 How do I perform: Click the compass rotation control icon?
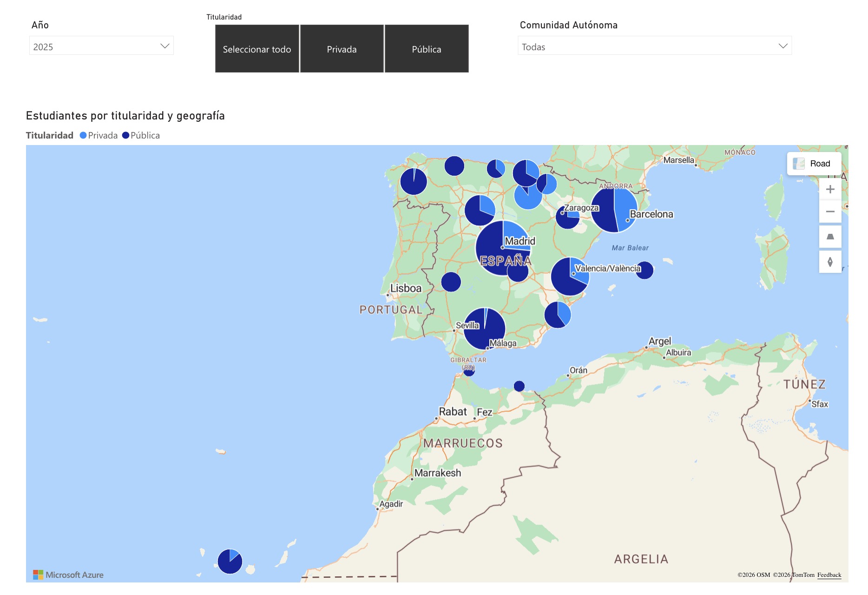(830, 262)
